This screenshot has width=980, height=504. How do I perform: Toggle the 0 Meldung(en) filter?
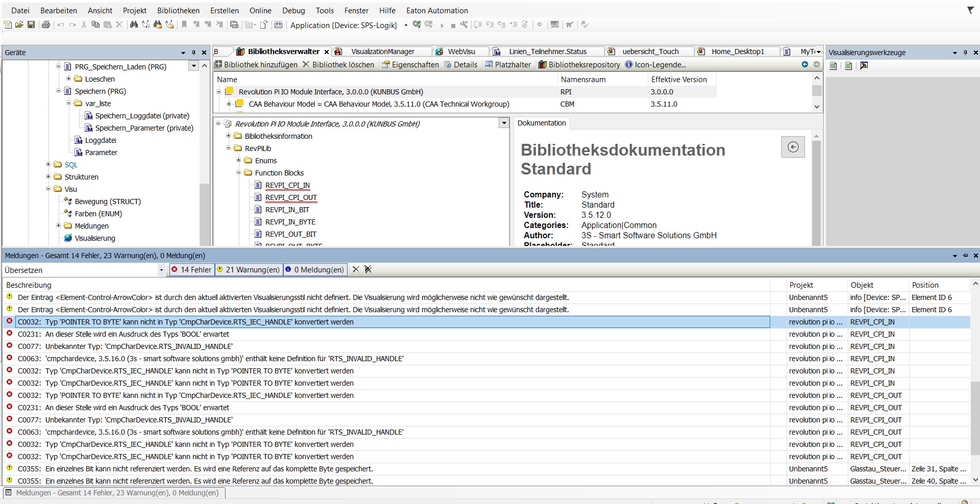315,269
